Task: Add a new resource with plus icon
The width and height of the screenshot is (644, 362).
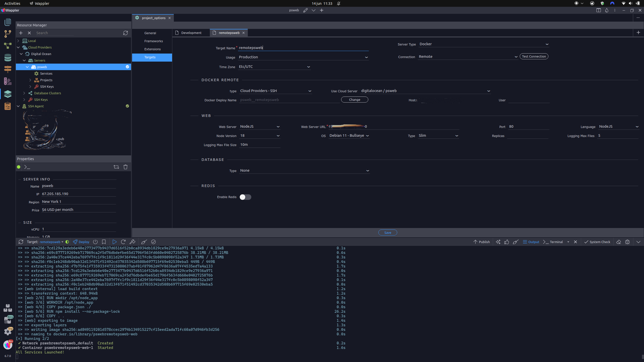Action: coord(21,33)
